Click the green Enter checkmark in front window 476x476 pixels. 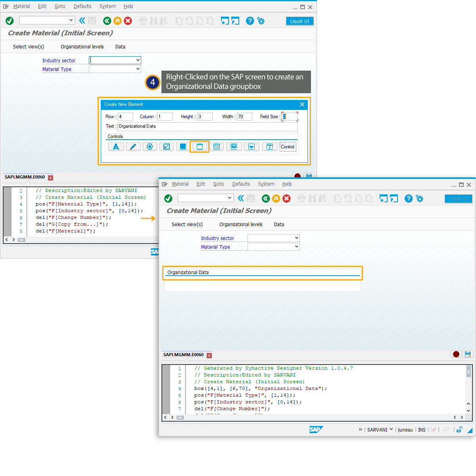click(x=169, y=198)
